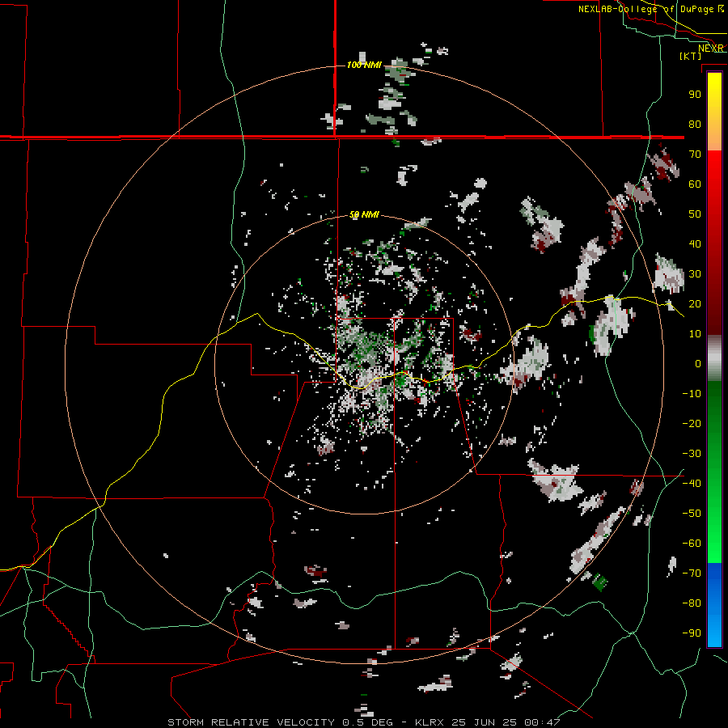Select the "90" value on velocity scale
This screenshot has height=728, width=728.
click(x=695, y=95)
